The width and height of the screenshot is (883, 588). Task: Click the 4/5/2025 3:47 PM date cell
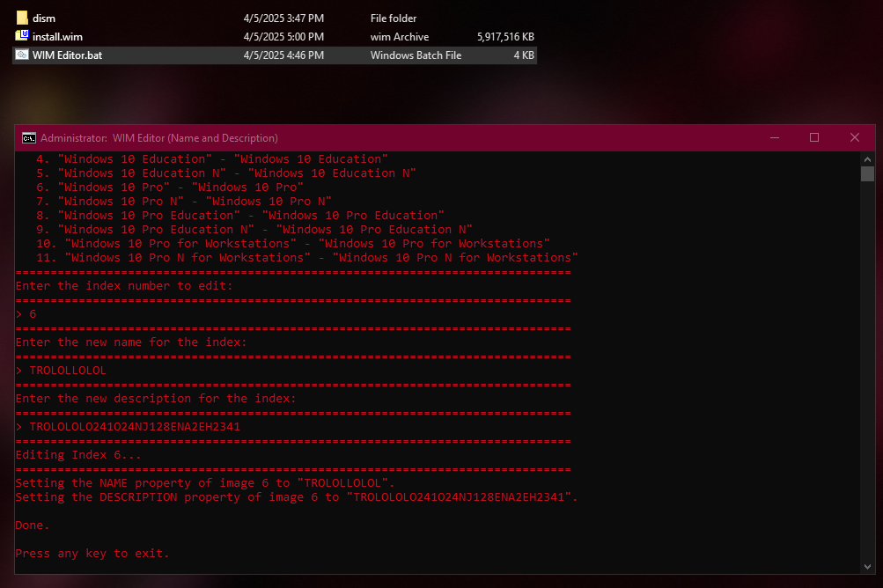point(283,18)
